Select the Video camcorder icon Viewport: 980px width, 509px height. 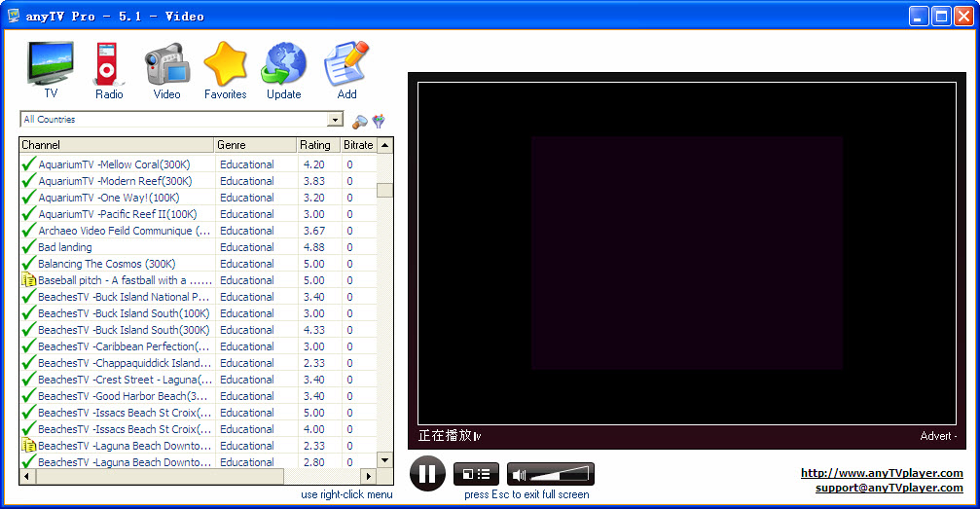(166, 64)
